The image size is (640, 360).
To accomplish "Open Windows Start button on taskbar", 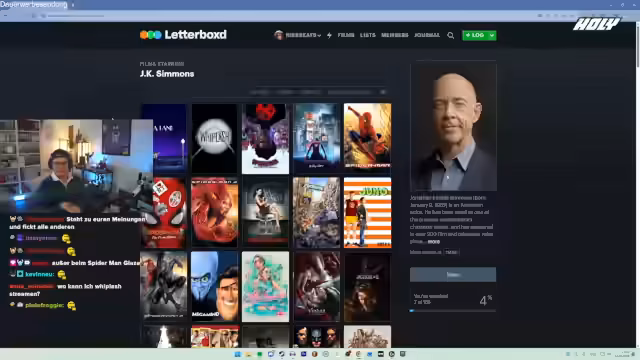I will click(238, 354).
